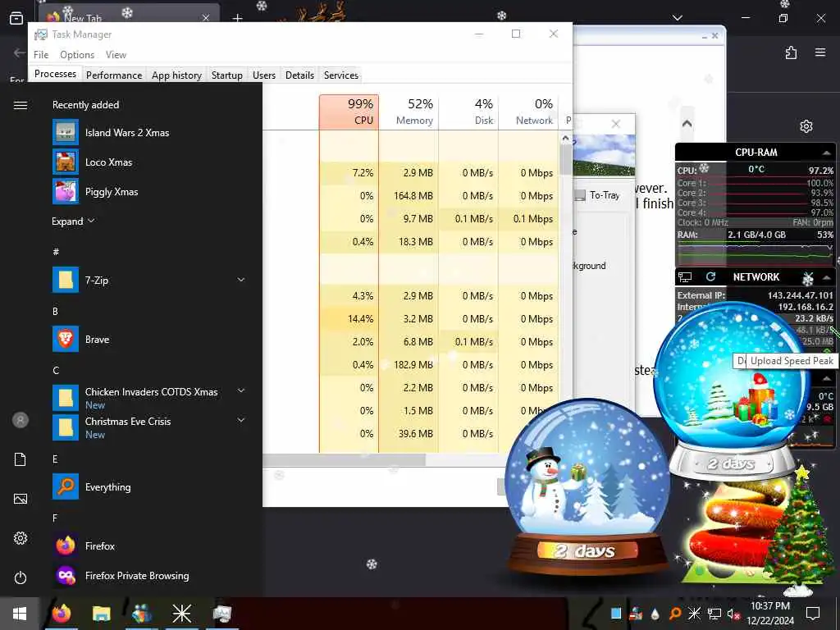Launch Loco Xmas from recently added

pyautogui.click(x=66, y=162)
